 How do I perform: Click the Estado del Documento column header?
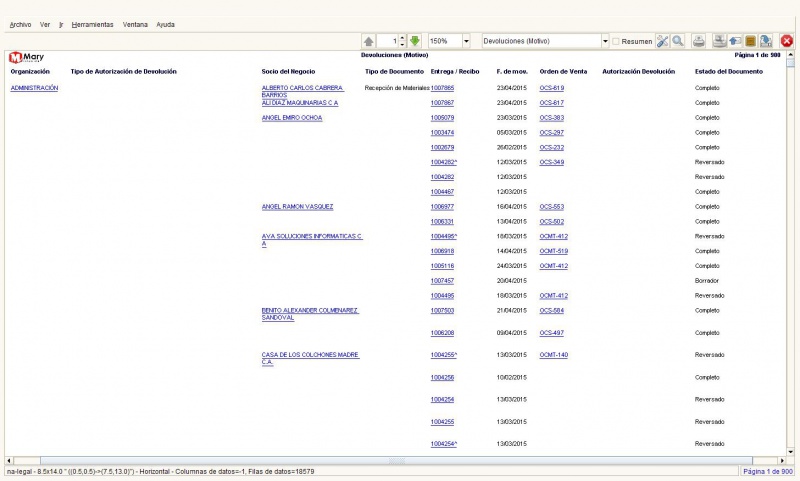tap(729, 72)
